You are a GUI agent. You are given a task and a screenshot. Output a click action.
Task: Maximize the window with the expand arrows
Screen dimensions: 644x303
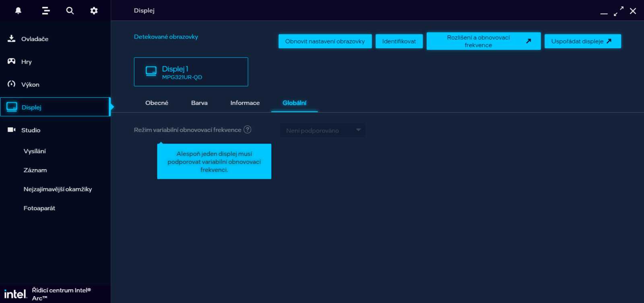(x=619, y=11)
